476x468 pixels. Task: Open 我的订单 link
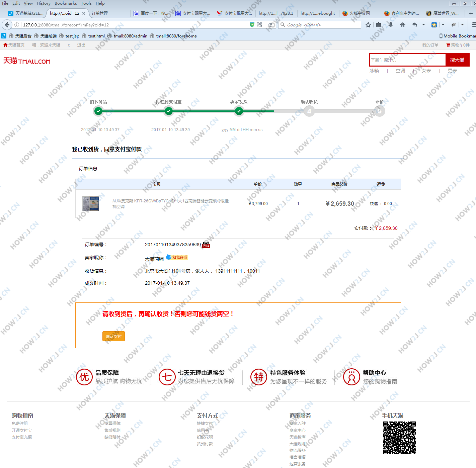(x=430, y=45)
